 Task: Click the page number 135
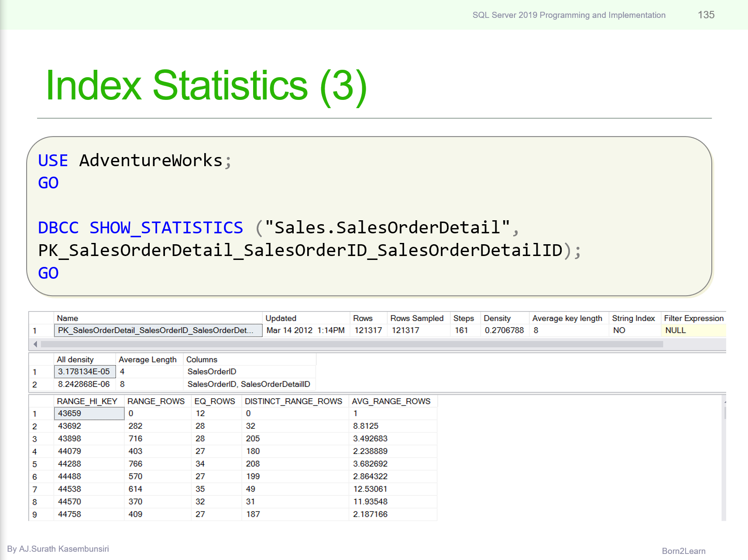tap(707, 15)
